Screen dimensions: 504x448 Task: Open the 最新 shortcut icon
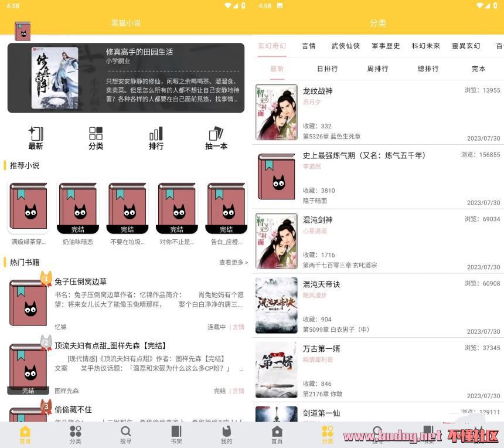click(x=36, y=138)
